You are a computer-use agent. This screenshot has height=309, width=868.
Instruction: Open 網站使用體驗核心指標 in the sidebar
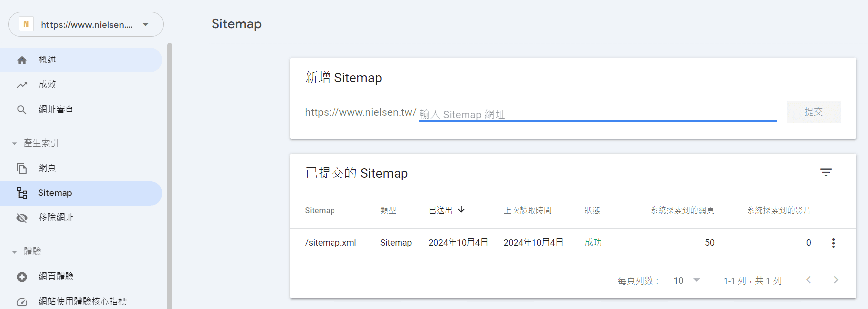82,301
